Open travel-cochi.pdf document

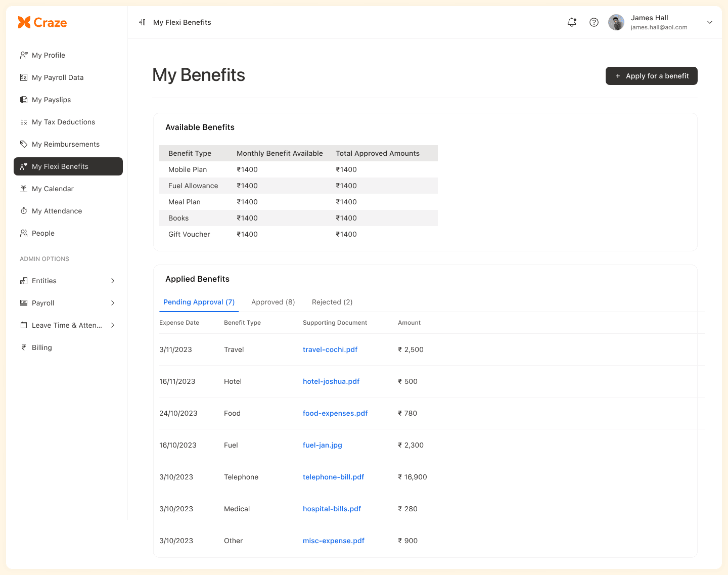point(330,349)
